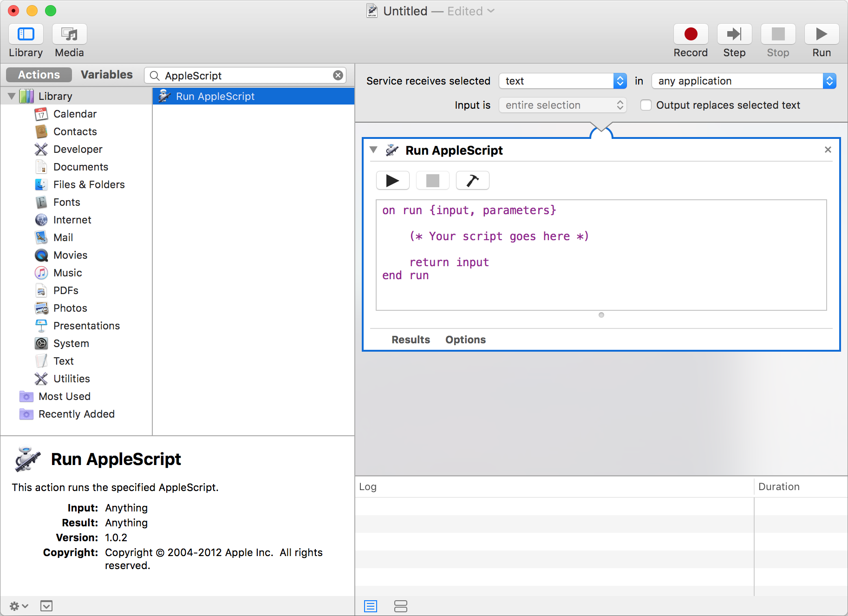
Task: Switch to the Actions tab
Action: 39,75
